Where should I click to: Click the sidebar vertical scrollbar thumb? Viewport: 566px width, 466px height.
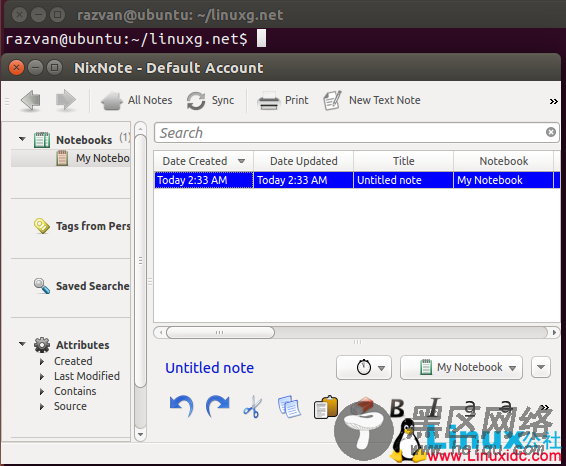(140, 261)
